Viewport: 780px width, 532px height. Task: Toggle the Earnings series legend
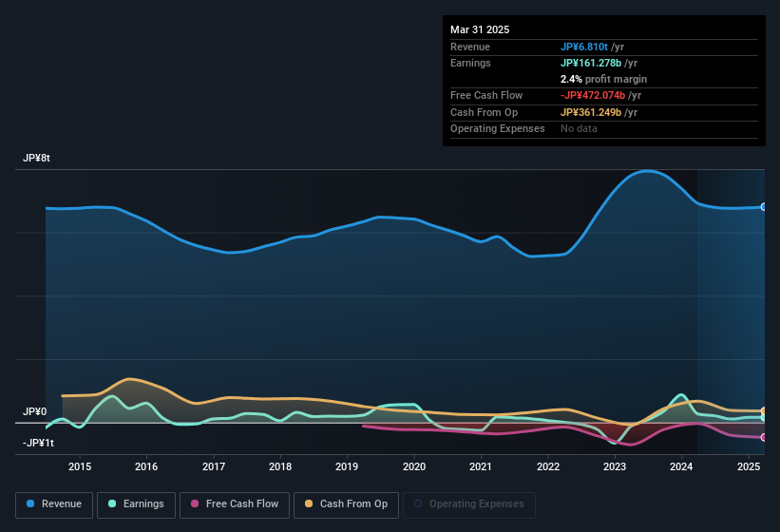[136, 504]
